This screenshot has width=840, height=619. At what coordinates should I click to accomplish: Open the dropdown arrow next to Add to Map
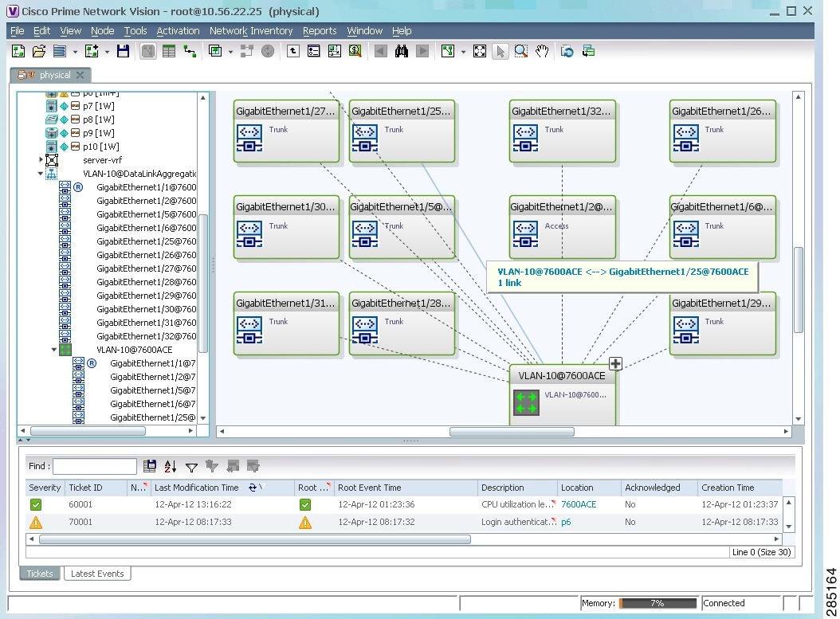click(107, 52)
